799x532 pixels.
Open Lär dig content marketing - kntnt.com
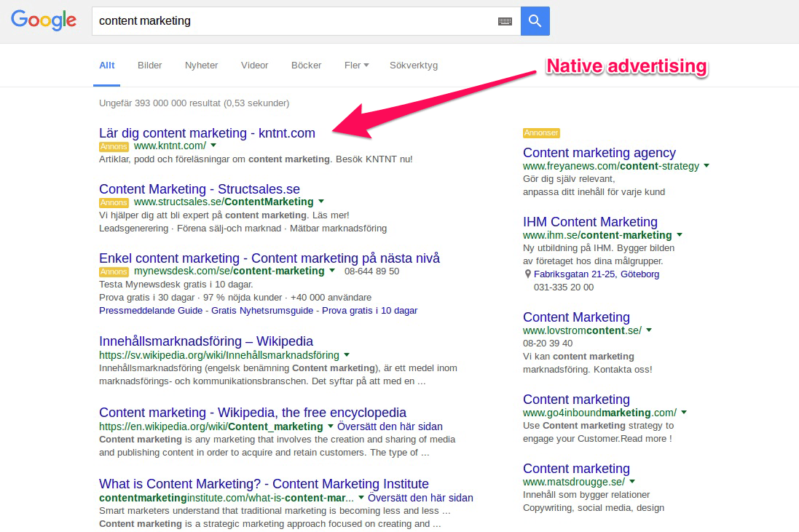[x=207, y=133]
